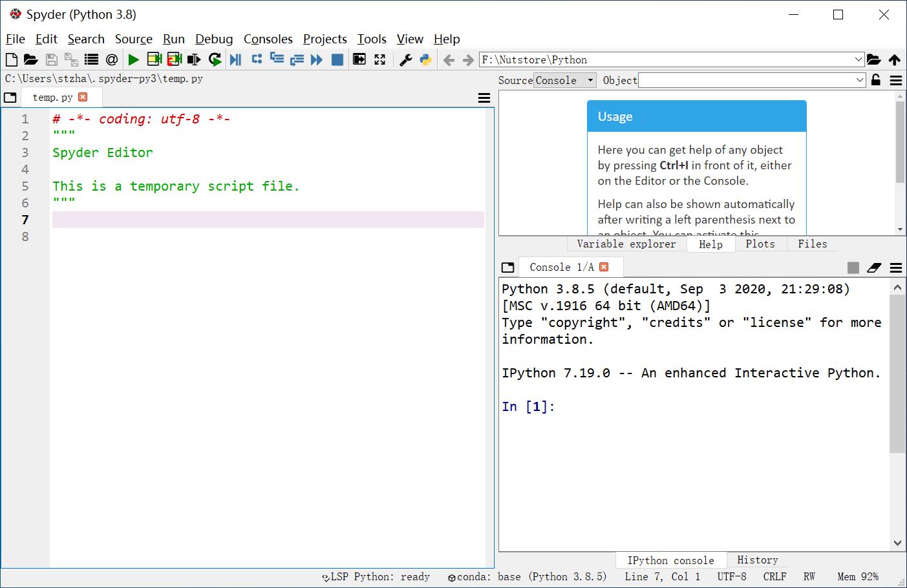Viewport: 907px width, 588px height.
Task: Open the File menu
Action: 15,39
